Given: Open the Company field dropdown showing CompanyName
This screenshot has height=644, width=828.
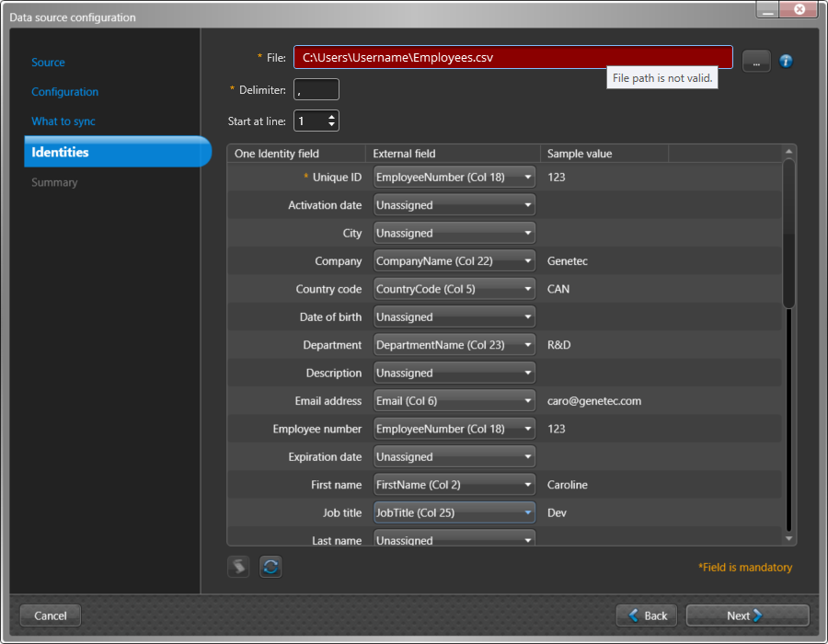Looking at the screenshot, I should (x=525, y=260).
